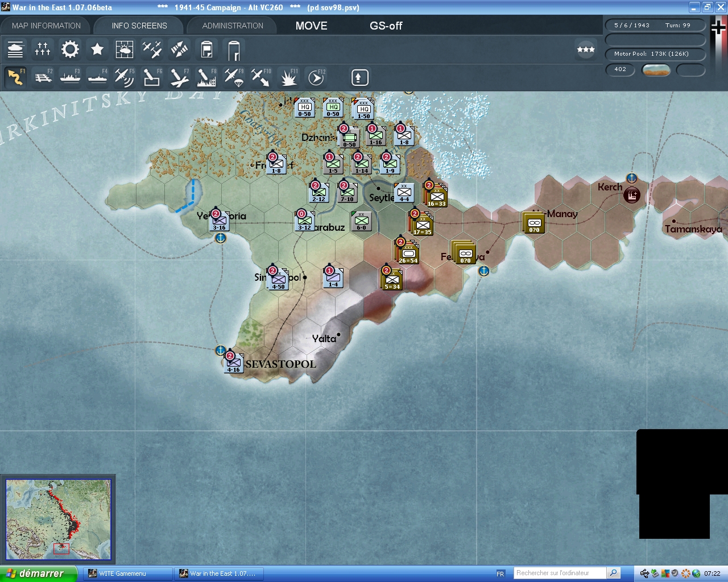
Task: Select the unit stack near Feodosiya
Action: click(464, 253)
